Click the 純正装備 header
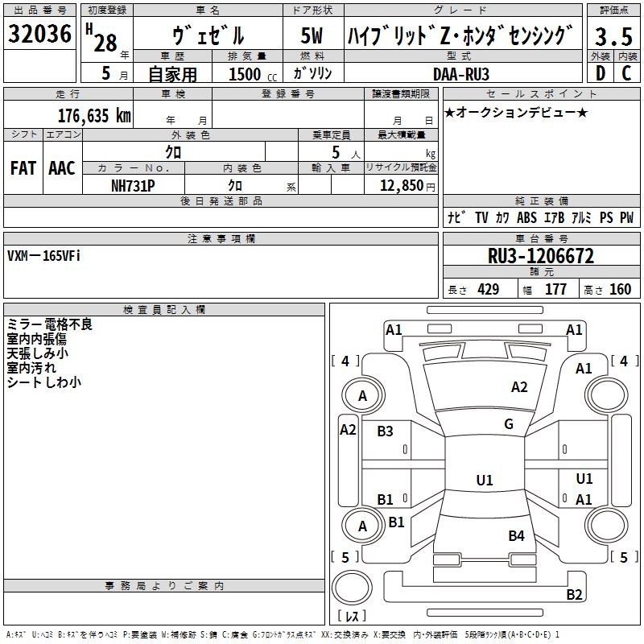The image size is (644, 644). [541, 201]
